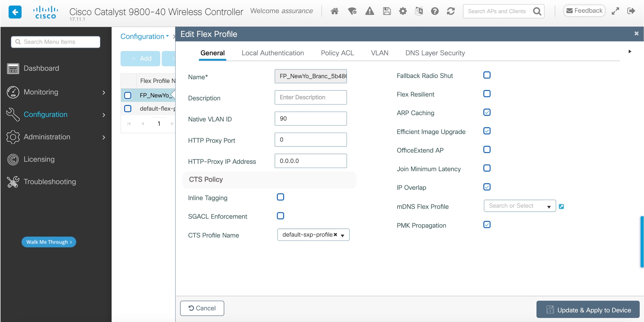Enable the Fallback Radio Shut checkbox

(x=487, y=75)
